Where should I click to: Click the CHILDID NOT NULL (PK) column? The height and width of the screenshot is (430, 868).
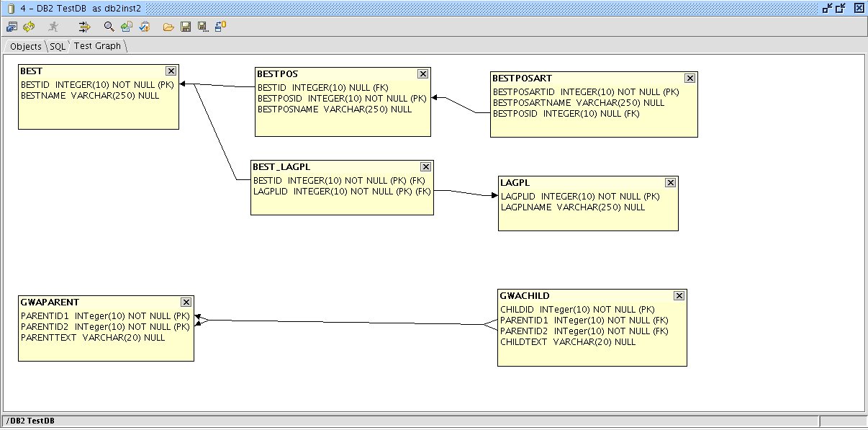(x=577, y=310)
